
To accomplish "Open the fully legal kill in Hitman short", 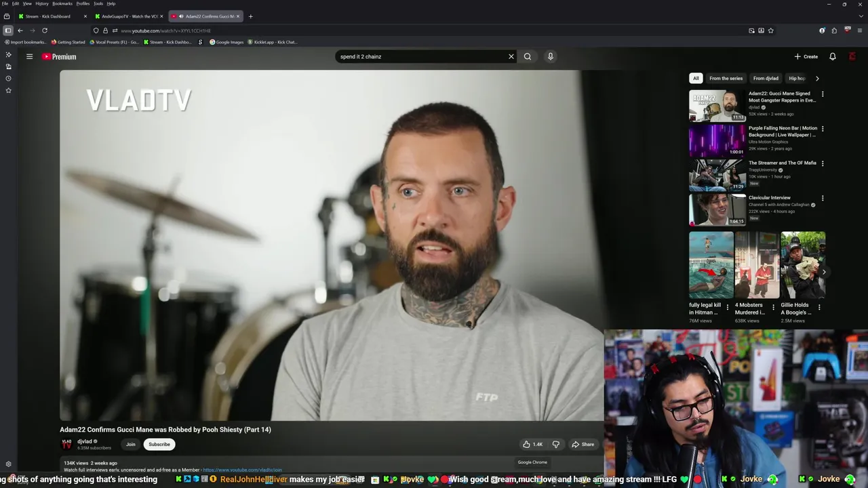I will [711, 265].
